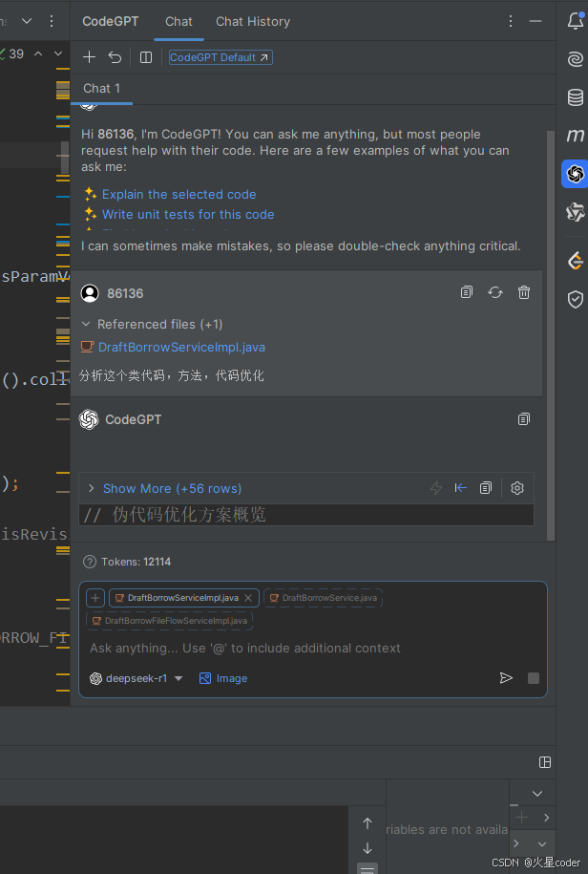
Task: Click the chat panel vertical scrollbar
Action: tap(551, 335)
